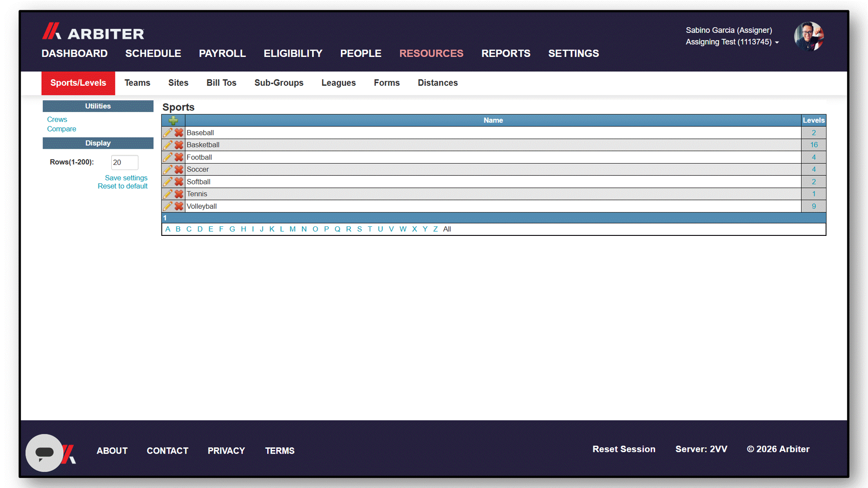Viewport: 868px width, 488px height.
Task: Expand the Assigning Test account dropdown
Action: (732, 42)
